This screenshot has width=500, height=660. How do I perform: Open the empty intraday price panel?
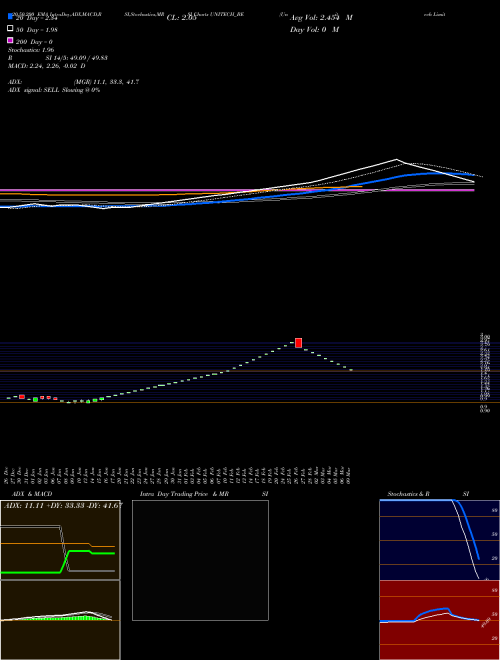coord(200,560)
